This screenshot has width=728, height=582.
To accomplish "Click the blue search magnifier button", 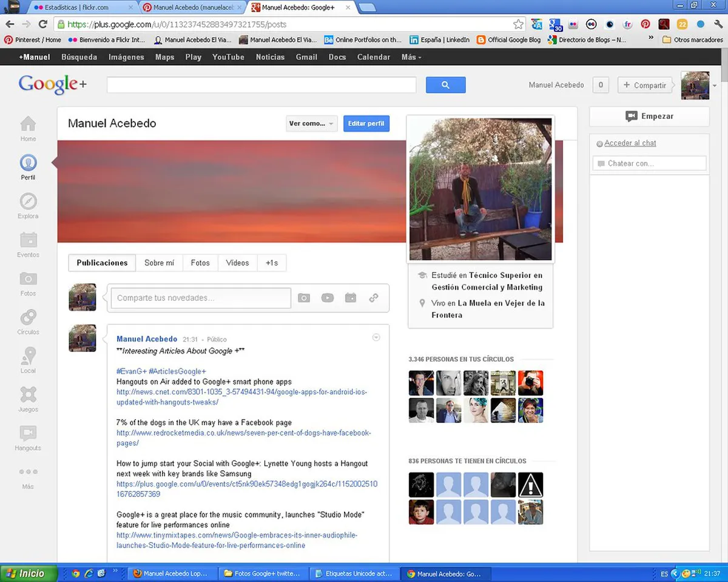I will (445, 85).
